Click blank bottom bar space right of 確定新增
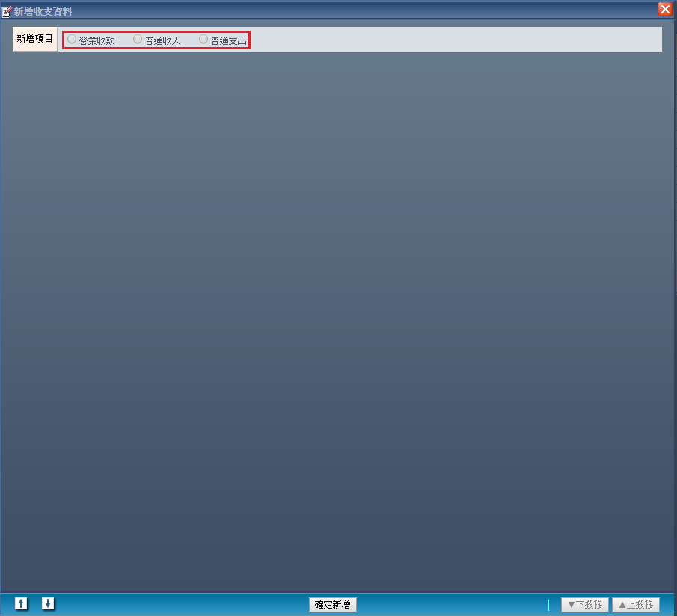The image size is (677, 616). point(449,605)
